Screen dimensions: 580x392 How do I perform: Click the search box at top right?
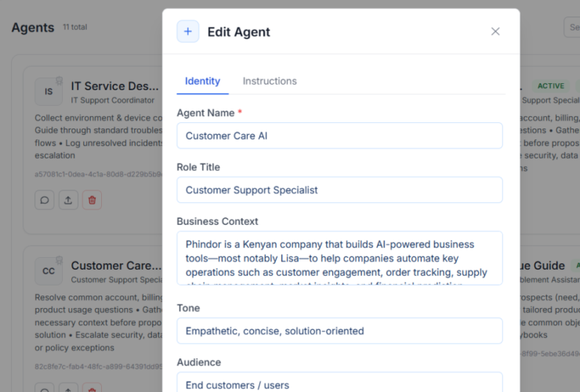571,27
